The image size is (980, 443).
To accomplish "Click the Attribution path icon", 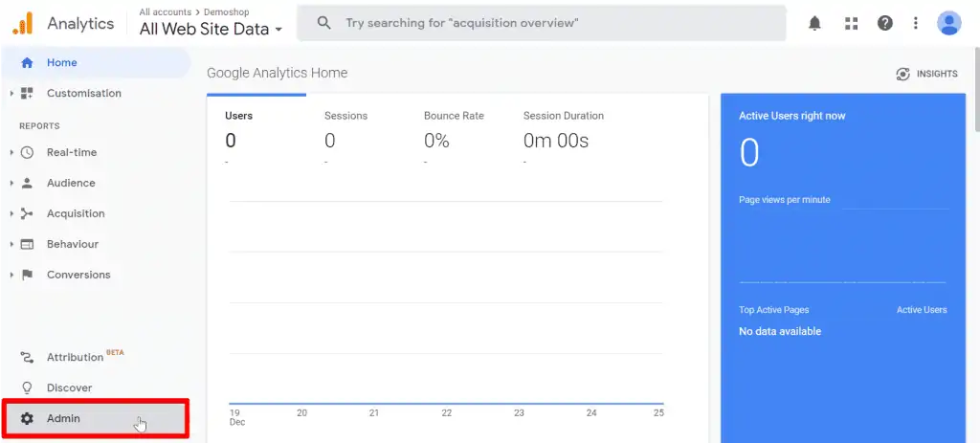I will (27, 358).
